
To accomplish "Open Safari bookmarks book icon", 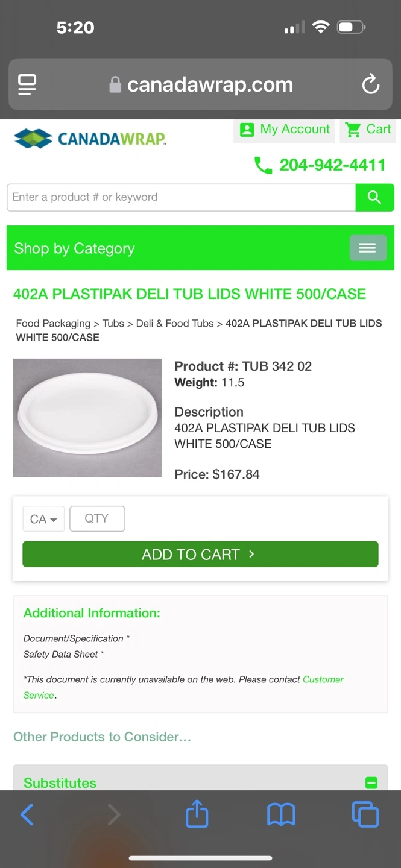I will pos(281,815).
